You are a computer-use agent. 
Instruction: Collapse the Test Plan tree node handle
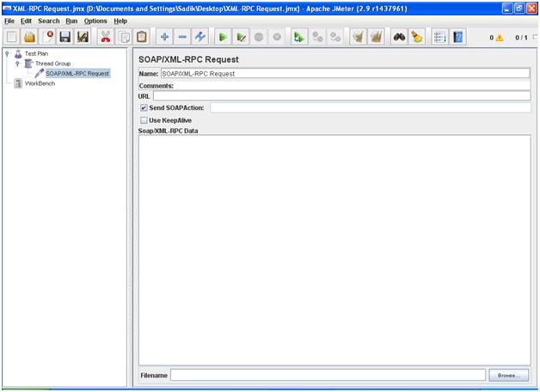[x=7, y=53]
